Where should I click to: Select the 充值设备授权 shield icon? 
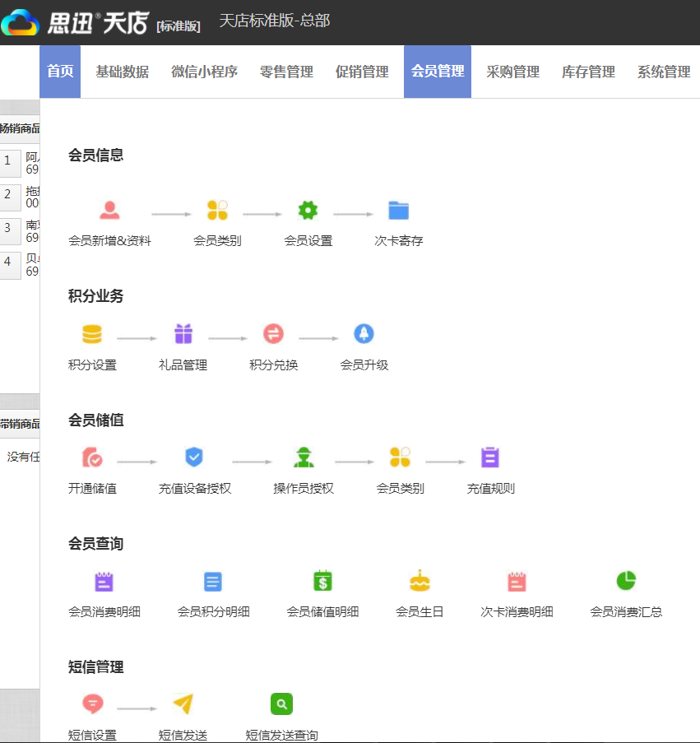194,457
